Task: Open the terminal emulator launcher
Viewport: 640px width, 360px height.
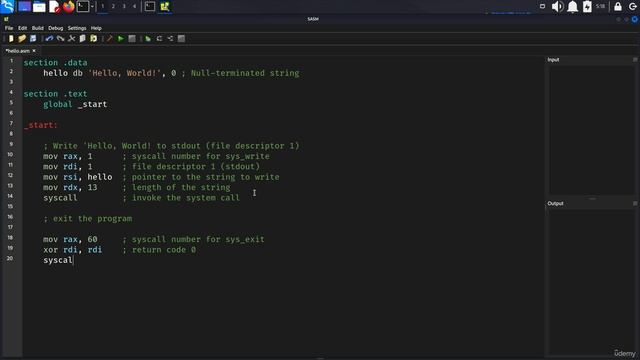Action: point(83,6)
